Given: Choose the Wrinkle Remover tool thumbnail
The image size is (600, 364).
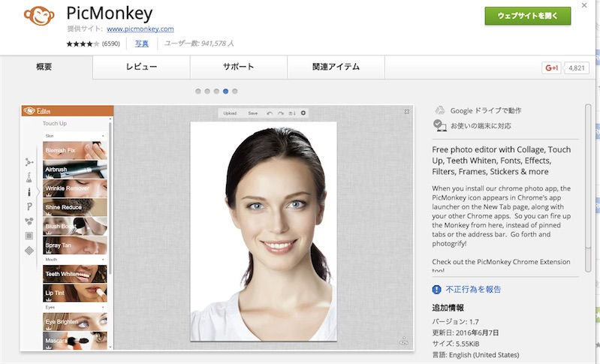Looking at the screenshot, I should (x=75, y=188).
